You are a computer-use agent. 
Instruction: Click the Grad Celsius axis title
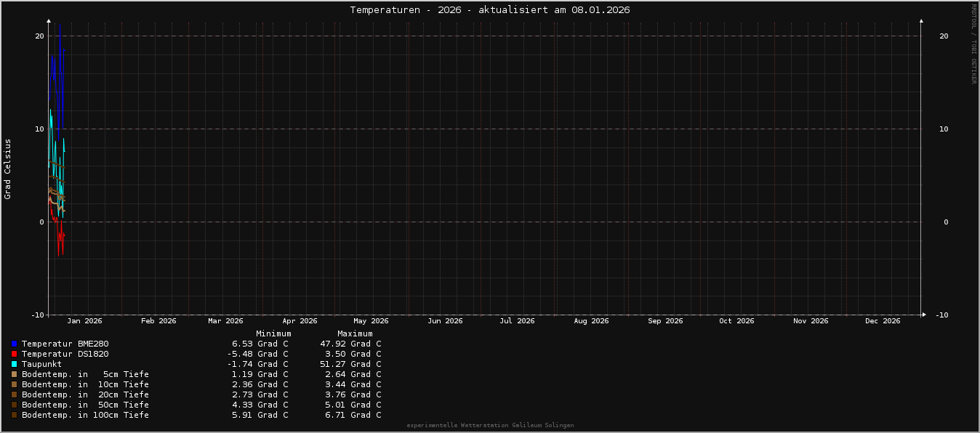8,169
